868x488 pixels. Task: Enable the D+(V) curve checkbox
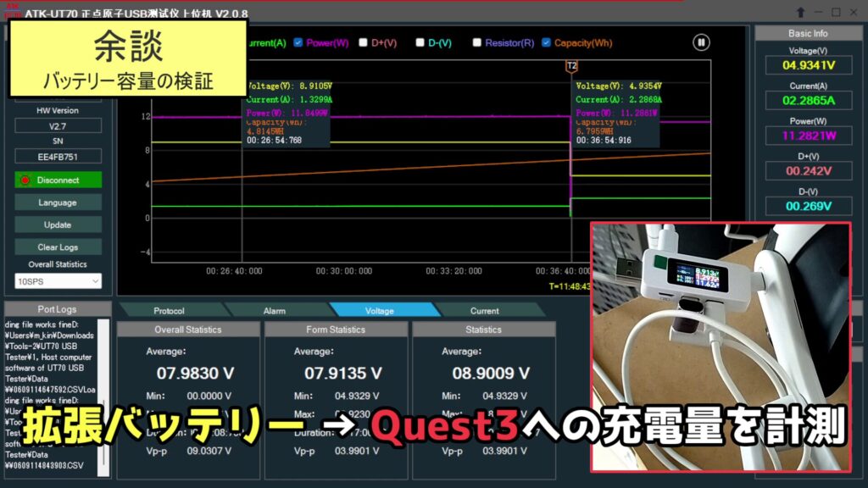(363, 42)
